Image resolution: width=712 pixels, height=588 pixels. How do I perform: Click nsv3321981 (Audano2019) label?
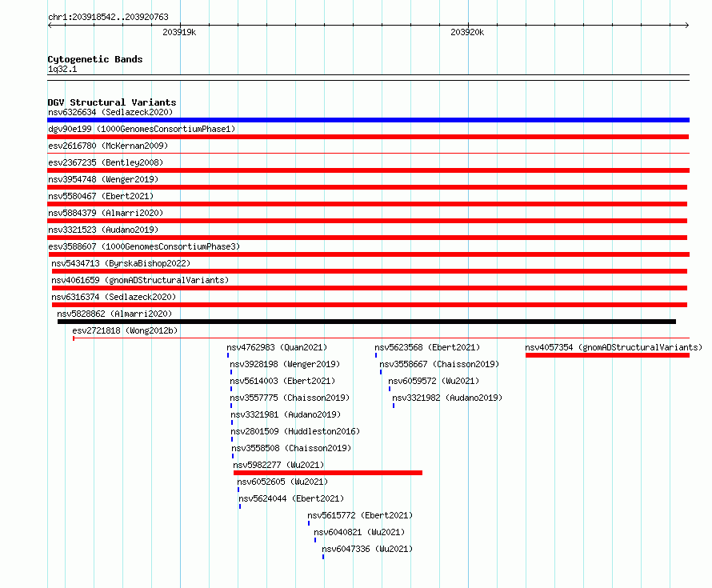click(286, 414)
